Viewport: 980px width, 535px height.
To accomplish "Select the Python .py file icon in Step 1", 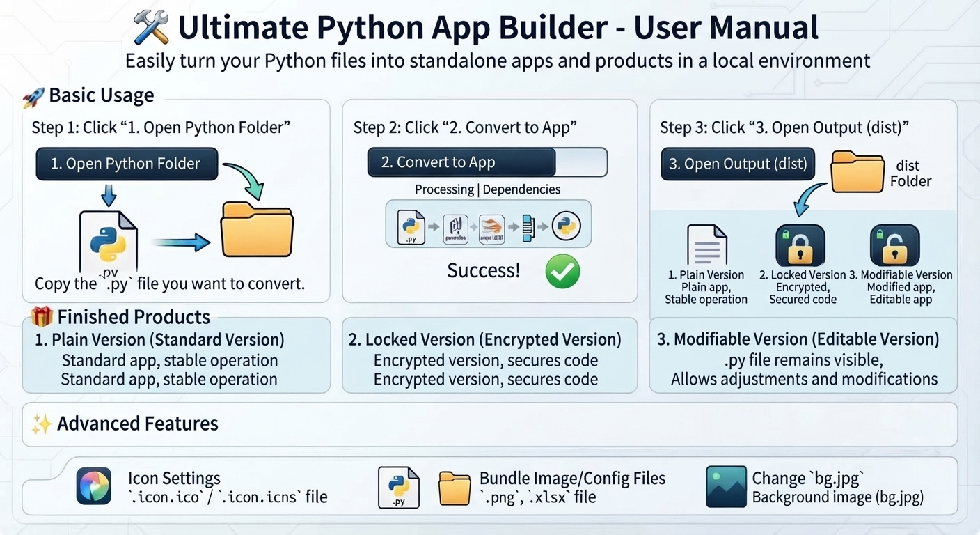I will pyautogui.click(x=109, y=244).
